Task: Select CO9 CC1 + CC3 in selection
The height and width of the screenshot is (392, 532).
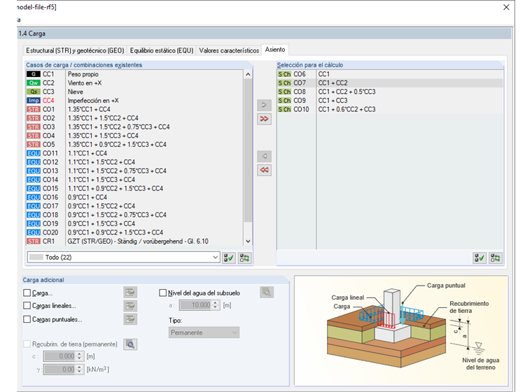Action: point(390,101)
